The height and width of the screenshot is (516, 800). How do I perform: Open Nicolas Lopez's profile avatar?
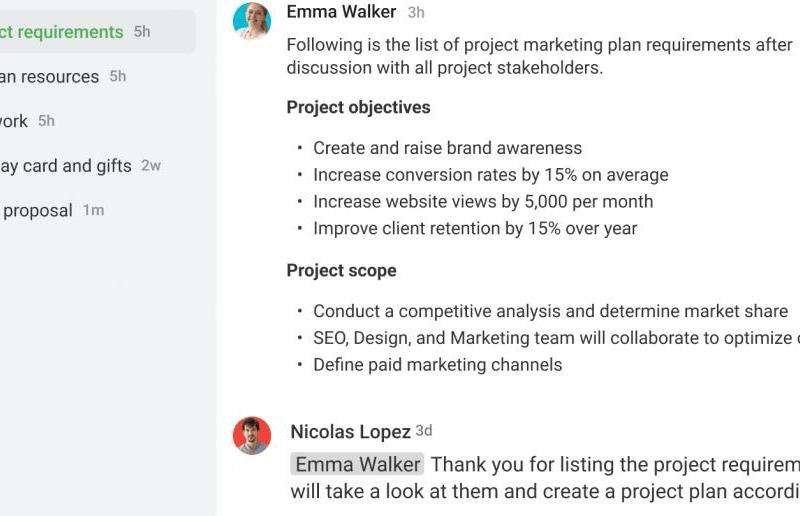point(252,435)
